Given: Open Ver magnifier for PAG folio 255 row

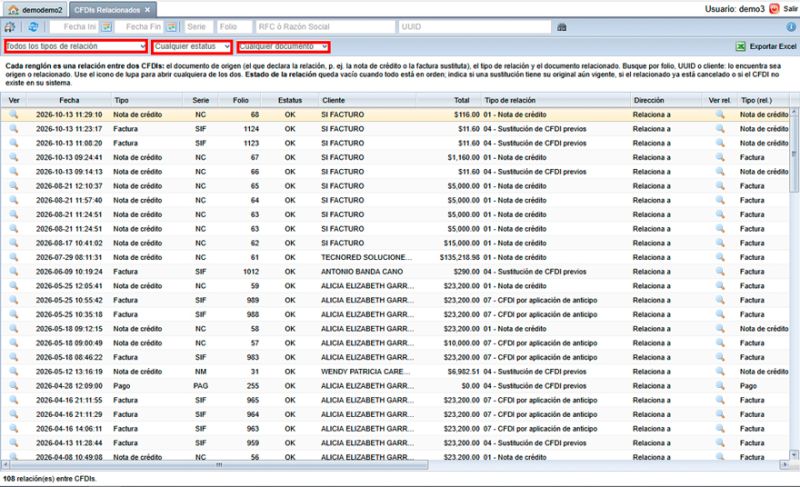Looking at the screenshot, I should coord(14,386).
